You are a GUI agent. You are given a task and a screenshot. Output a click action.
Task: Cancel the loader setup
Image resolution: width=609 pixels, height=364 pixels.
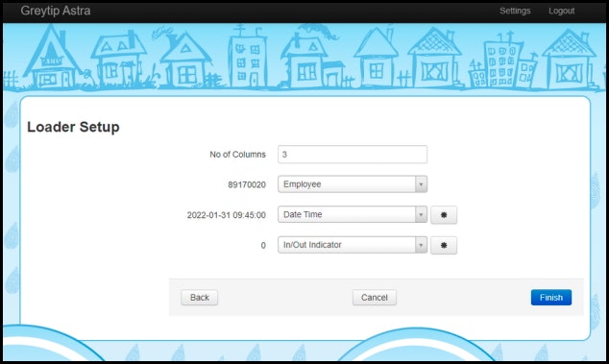(375, 298)
